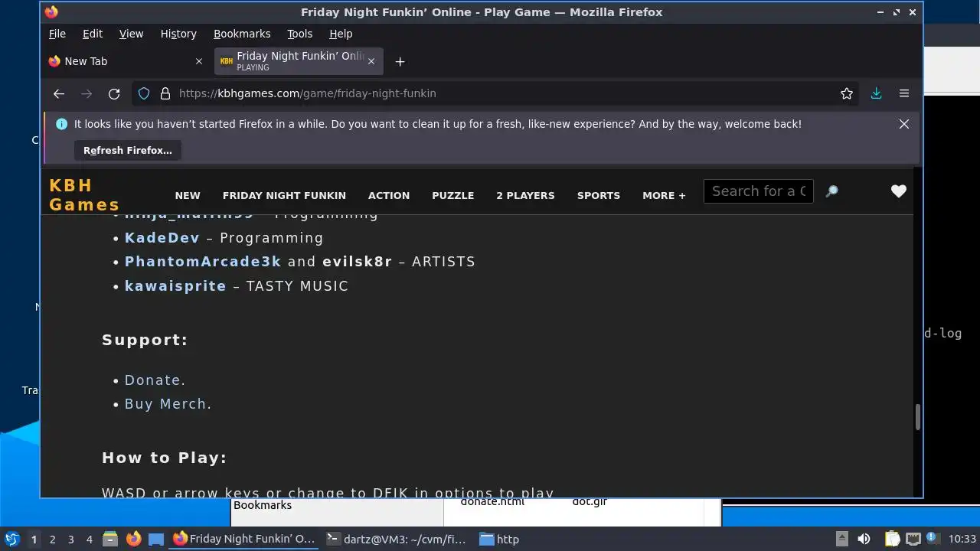
Task: Open the PhantomArcade3k artist link
Action: [203, 262]
